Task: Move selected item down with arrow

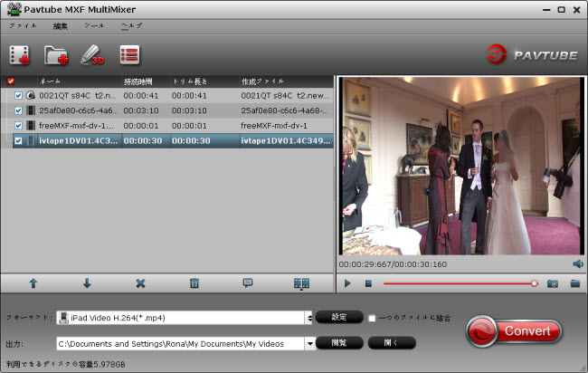Action: 87,283
